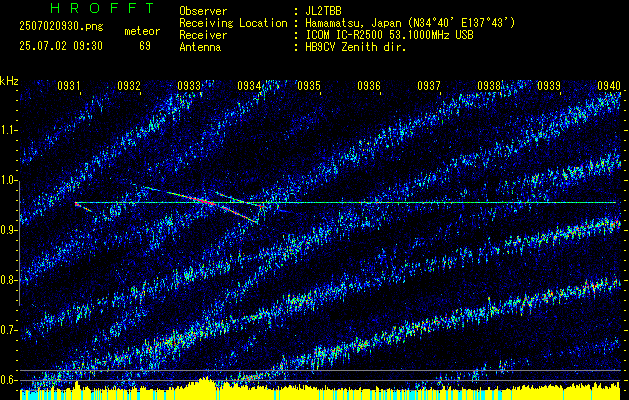Click the 0.7 kHz axis label
Viewport: 629px width, 400px height.
click(x=8, y=330)
